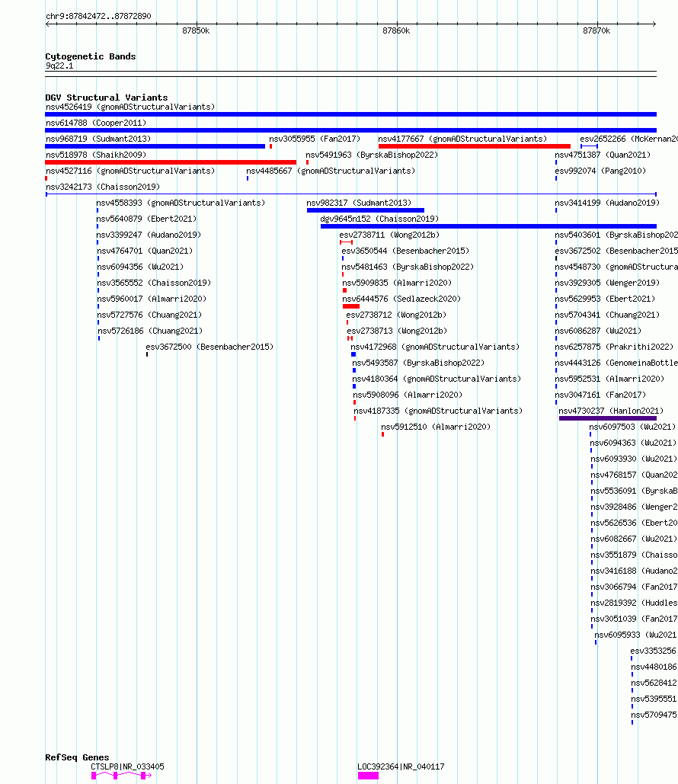Open variant nsv5493587 (ByrskaBishop2022)
This screenshot has height=784, width=678.
tap(418, 363)
